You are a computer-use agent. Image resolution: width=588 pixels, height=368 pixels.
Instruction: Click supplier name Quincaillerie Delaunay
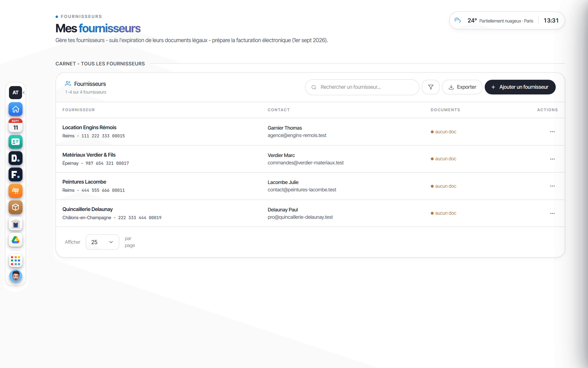[87, 209]
